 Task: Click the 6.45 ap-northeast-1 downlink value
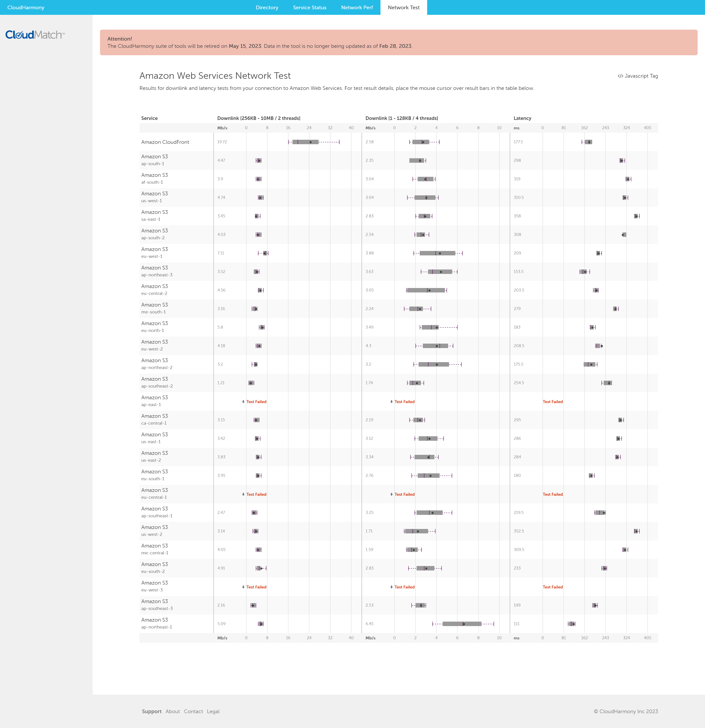369,624
